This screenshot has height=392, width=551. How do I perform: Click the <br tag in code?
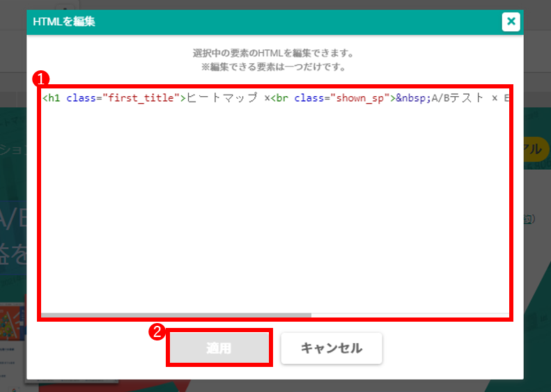point(279,98)
